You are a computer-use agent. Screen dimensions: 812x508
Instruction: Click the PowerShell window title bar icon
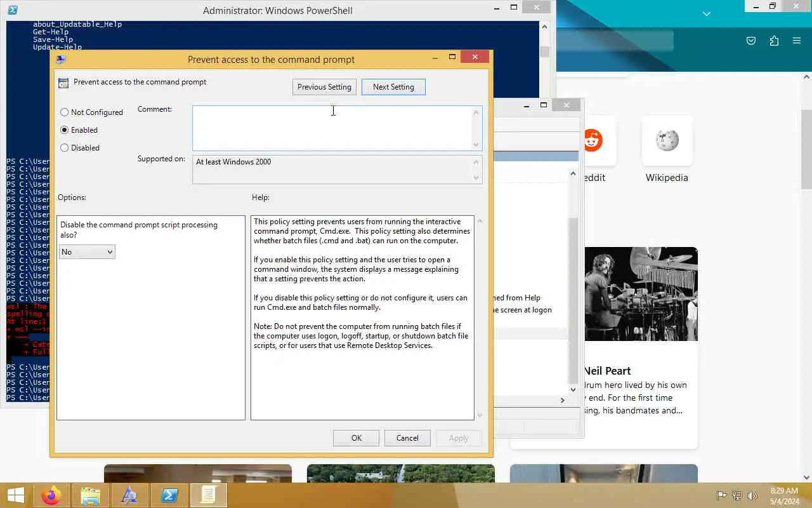[12, 10]
